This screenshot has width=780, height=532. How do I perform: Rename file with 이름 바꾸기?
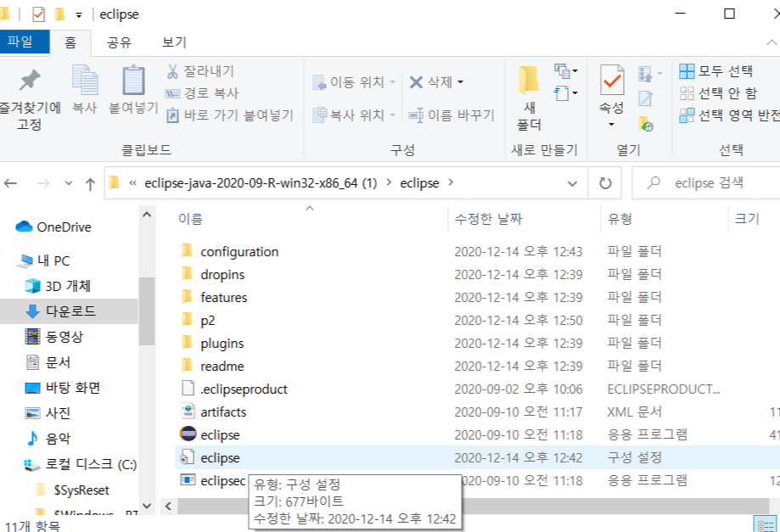tap(452, 115)
